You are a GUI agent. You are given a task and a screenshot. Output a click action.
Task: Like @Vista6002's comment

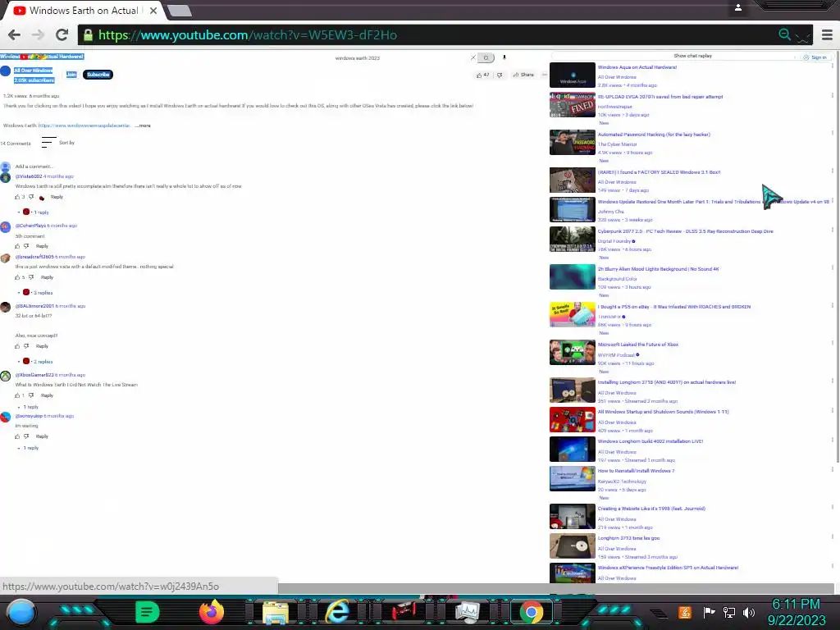pos(17,197)
